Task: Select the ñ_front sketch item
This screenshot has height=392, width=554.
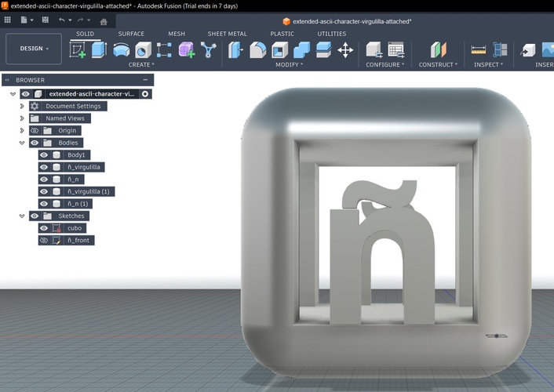Action: 78,240
